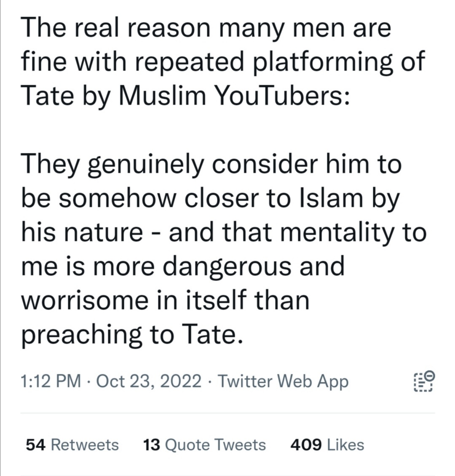View the 13 Quote Tweets
The width and height of the screenshot is (455, 476).
click(x=204, y=445)
